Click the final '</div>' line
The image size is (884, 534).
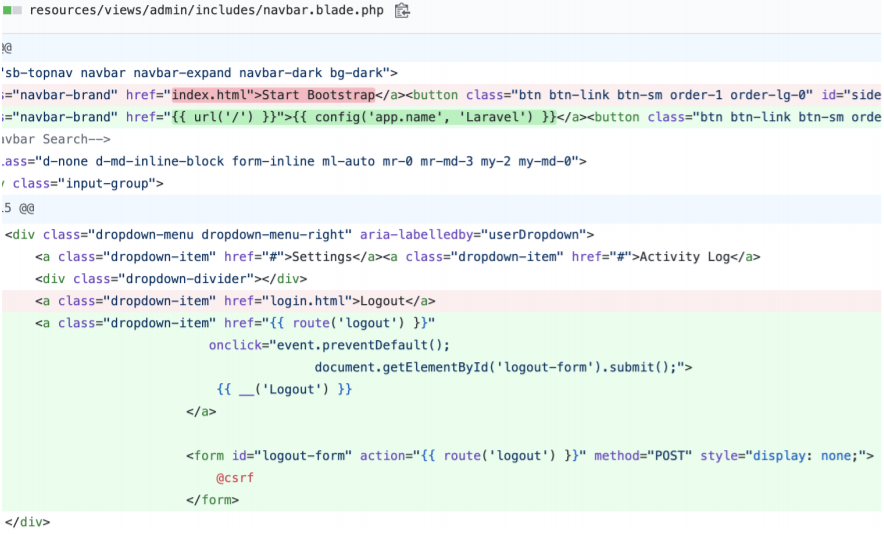pyautogui.click(x=27, y=522)
